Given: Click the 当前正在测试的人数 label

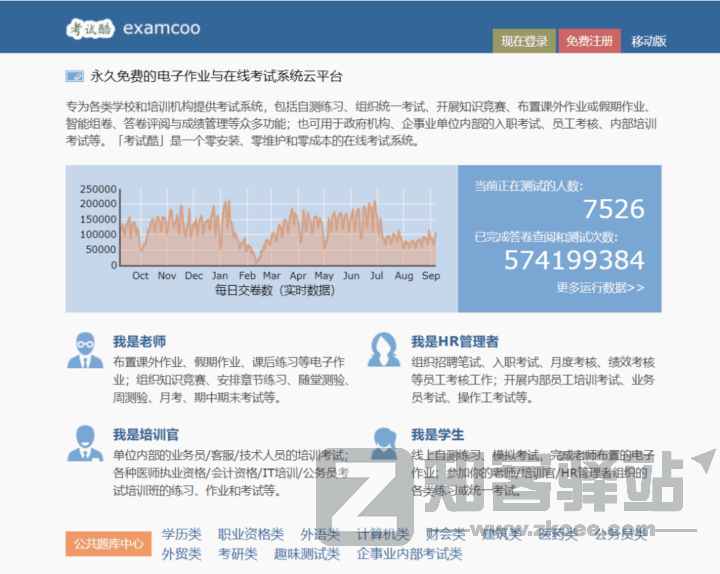Looking at the screenshot, I should [528, 186].
